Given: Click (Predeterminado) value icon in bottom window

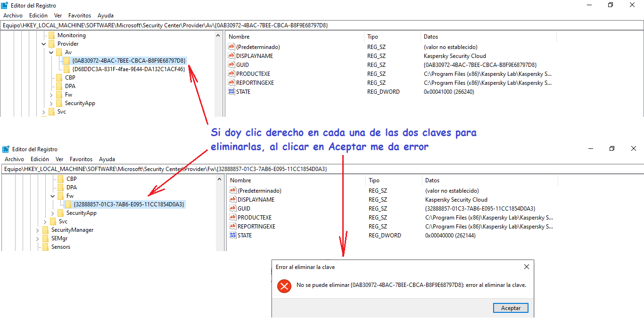Looking at the screenshot, I should point(232,190).
